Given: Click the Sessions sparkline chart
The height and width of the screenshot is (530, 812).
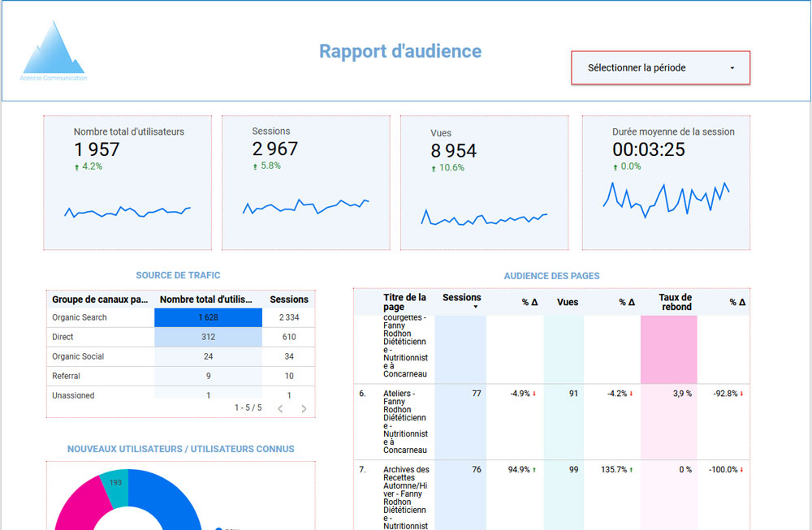Looking at the screenshot, I should 305,206.
